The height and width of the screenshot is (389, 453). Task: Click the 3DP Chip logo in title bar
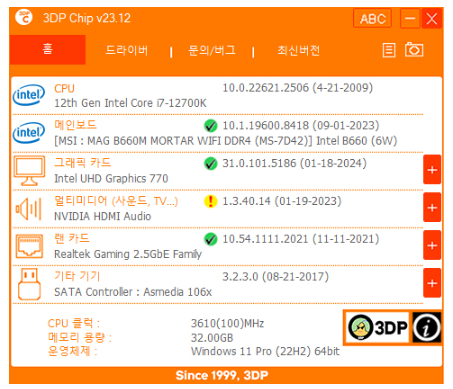[24, 17]
